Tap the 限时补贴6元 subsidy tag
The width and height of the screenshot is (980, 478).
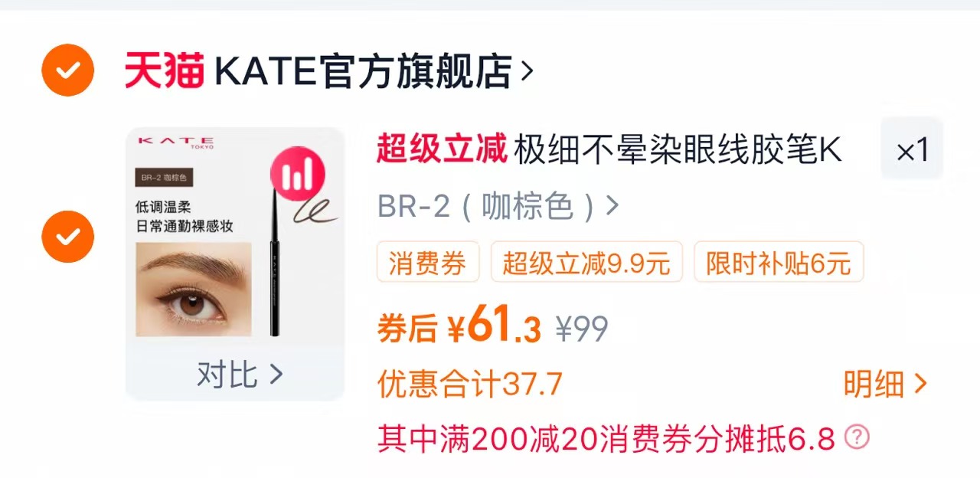coord(779,262)
